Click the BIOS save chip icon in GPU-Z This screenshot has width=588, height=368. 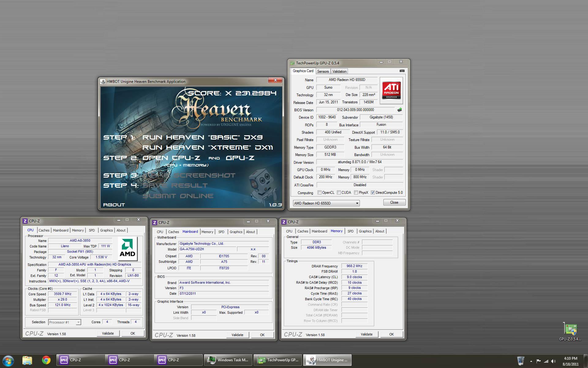[399, 110]
